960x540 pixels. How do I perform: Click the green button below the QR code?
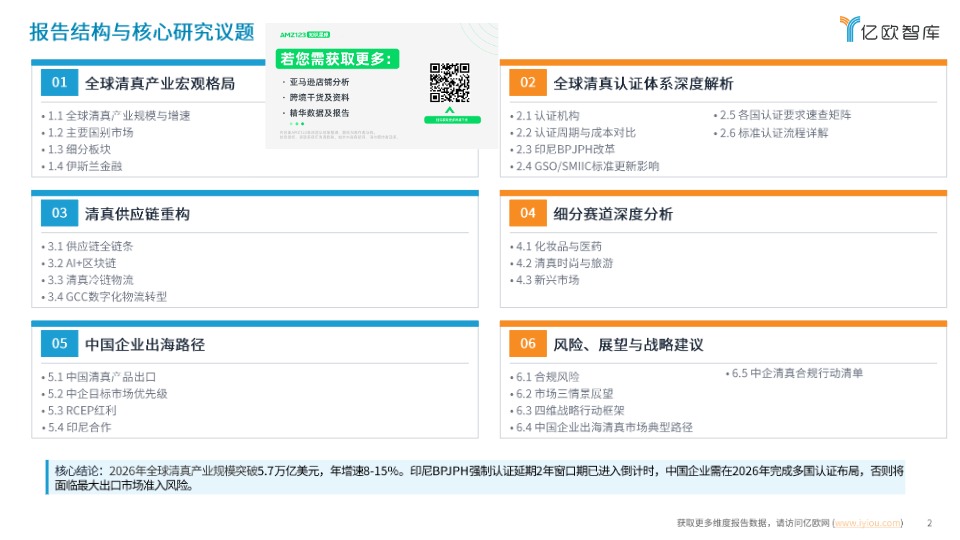tap(452, 120)
